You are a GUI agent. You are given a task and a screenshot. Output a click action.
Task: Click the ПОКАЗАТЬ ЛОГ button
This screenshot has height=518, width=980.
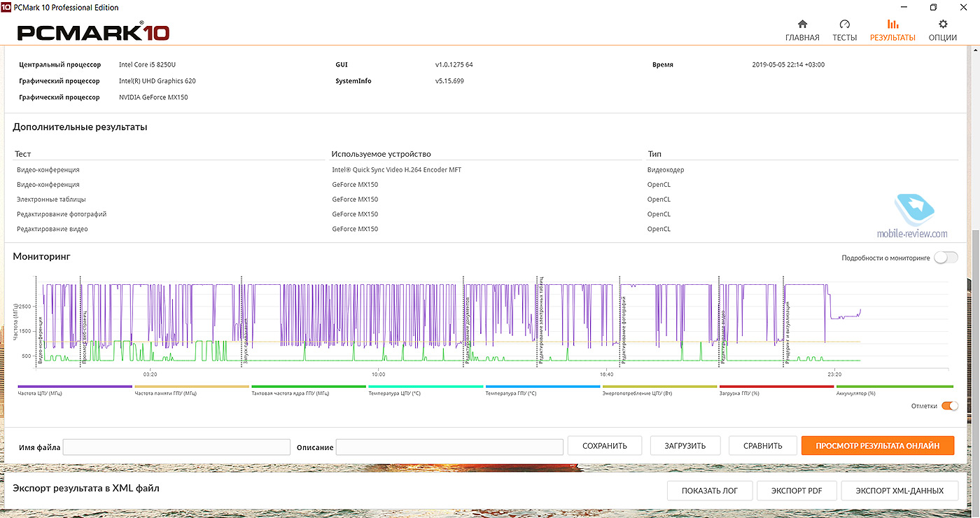click(710, 491)
